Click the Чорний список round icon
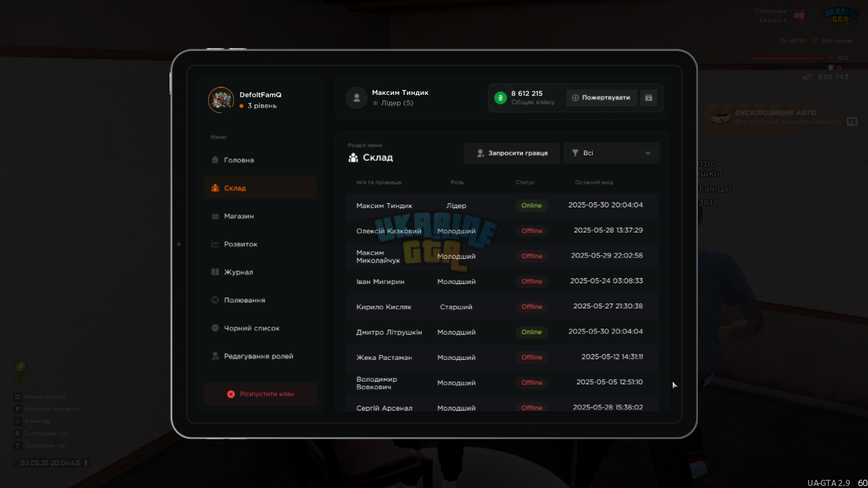Viewport: 868px width, 488px height. 215,328
